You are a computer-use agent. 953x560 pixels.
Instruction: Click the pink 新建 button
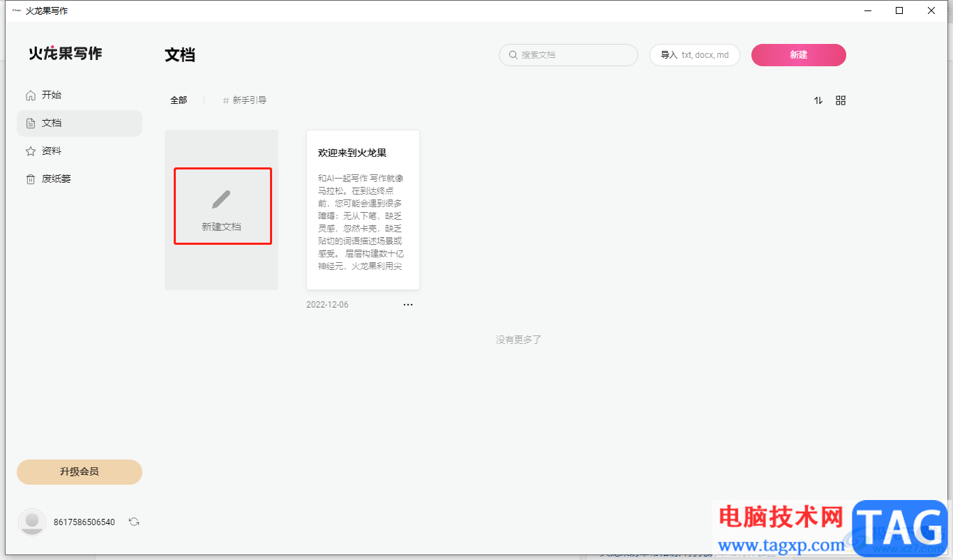click(799, 55)
